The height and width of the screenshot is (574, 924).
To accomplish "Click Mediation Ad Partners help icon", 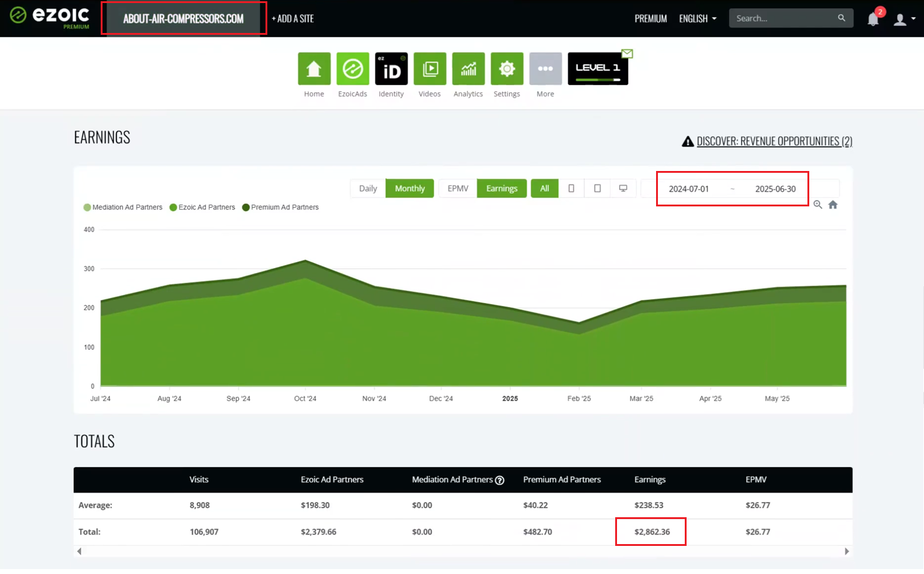I will 500,480.
